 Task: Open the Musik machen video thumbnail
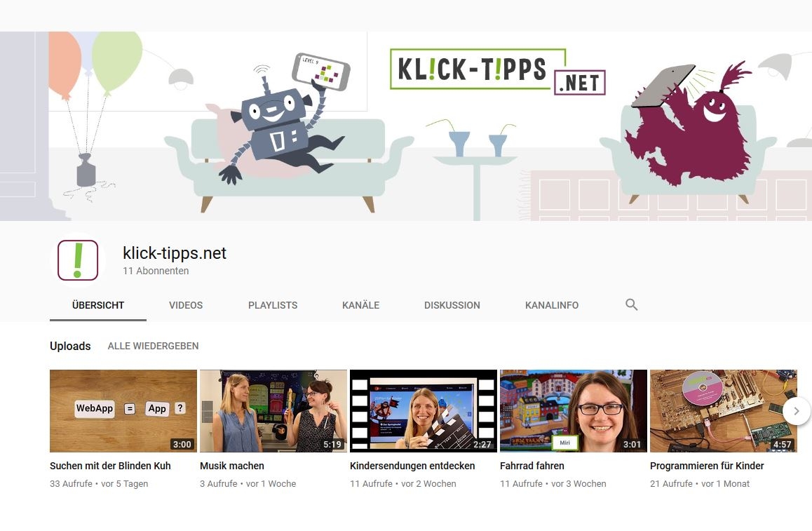(x=273, y=411)
